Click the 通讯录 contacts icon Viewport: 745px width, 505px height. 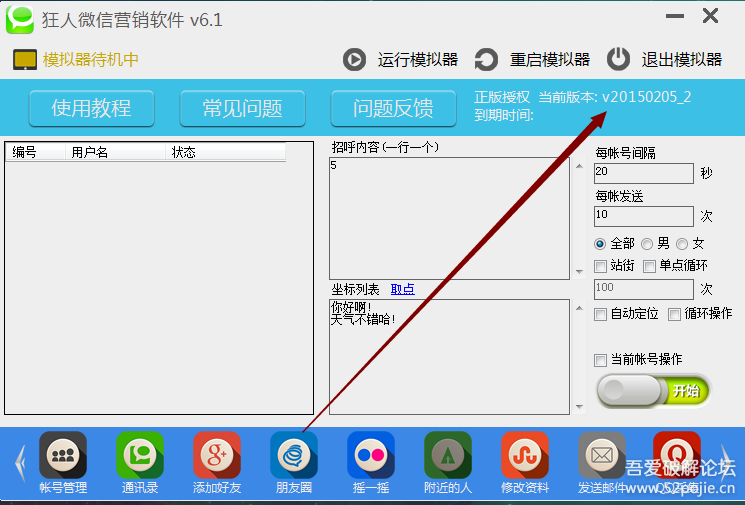point(140,456)
